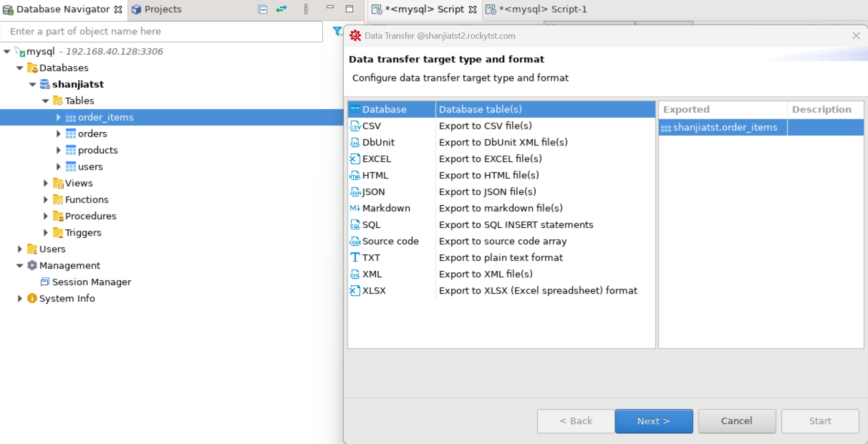Select 'Export to source code array' description
The width and height of the screenshot is (868, 444).
(x=502, y=241)
